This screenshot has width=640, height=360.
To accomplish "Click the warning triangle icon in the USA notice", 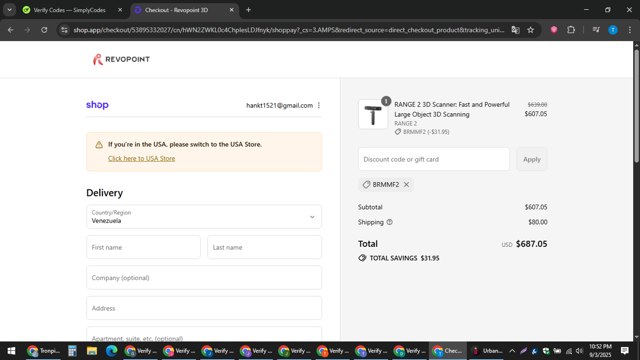I will (x=99, y=144).
